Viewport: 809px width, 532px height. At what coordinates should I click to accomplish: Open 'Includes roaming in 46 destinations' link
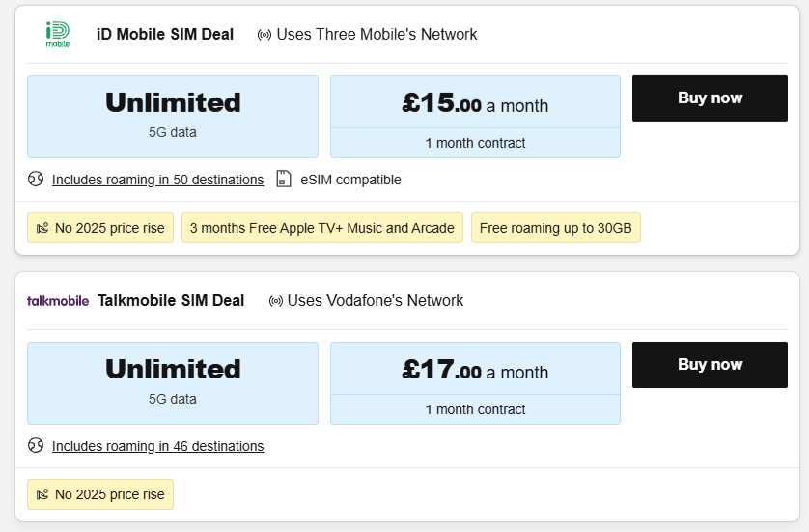pyautogui.click(x=157, y=446)
